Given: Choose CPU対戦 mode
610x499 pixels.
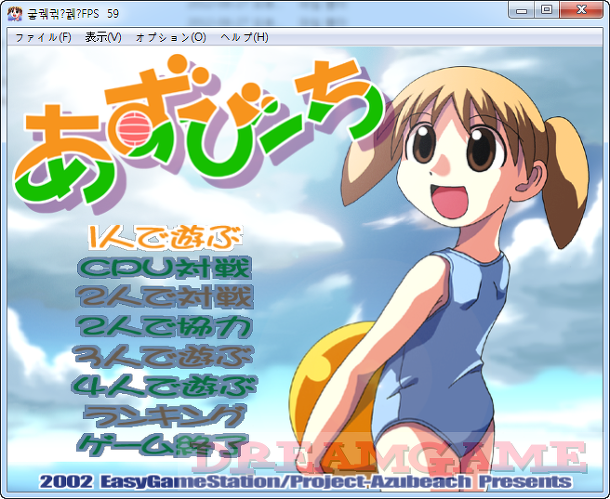Looking at the screenshot, I should (165, 268).
